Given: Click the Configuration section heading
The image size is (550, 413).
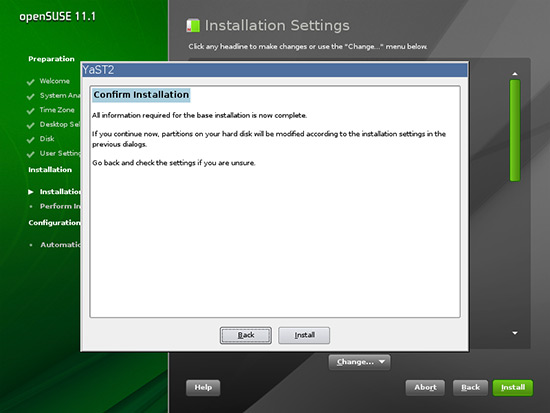Looking at the screenshot, I should (54, 222).
